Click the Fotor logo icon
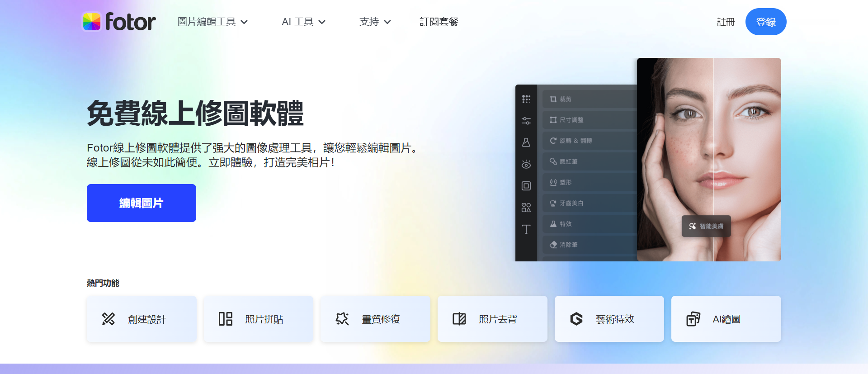This screenshot has width=868, height=374. click(92, 22)
